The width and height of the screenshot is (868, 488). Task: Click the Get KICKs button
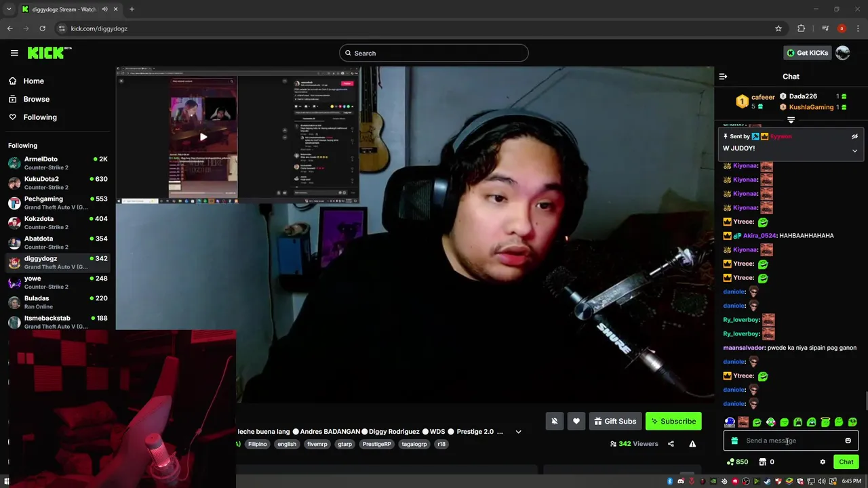click(x=807, y=53)
